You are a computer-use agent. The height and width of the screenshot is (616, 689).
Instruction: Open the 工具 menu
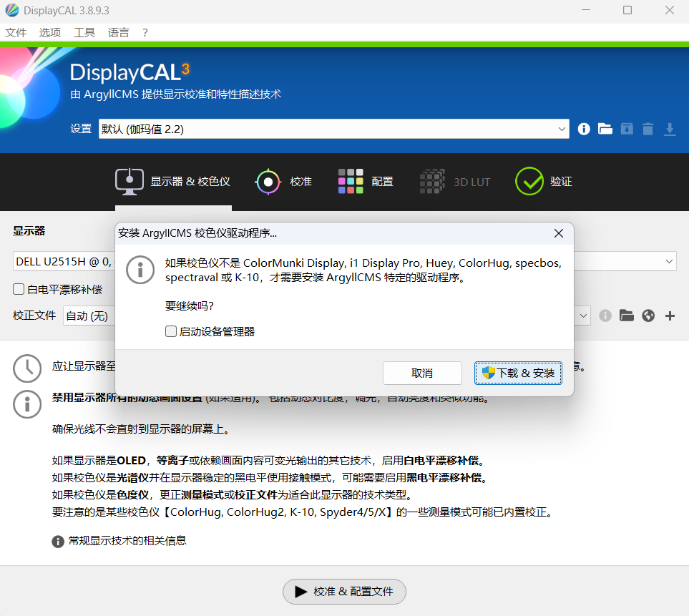point(84,32)
